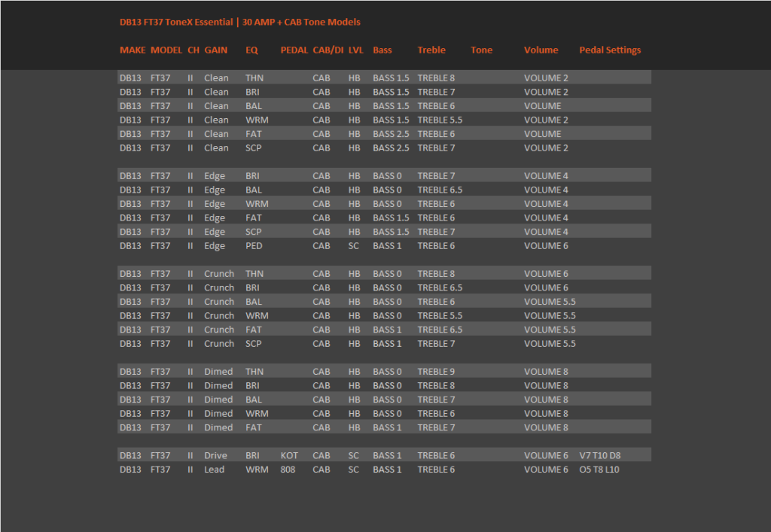The height and width of the screenshot is (532, 771).
Task: Click the title 'DB13 FT37 ToneX Essential' heading
Action: 176,22
